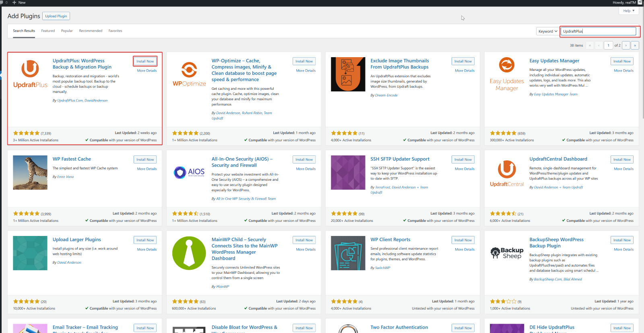Image resolution: width=644 pixels, height=333 pixels.
Task: Open author link MainWP
Action: pyautogui.click(x=223, y=287)
